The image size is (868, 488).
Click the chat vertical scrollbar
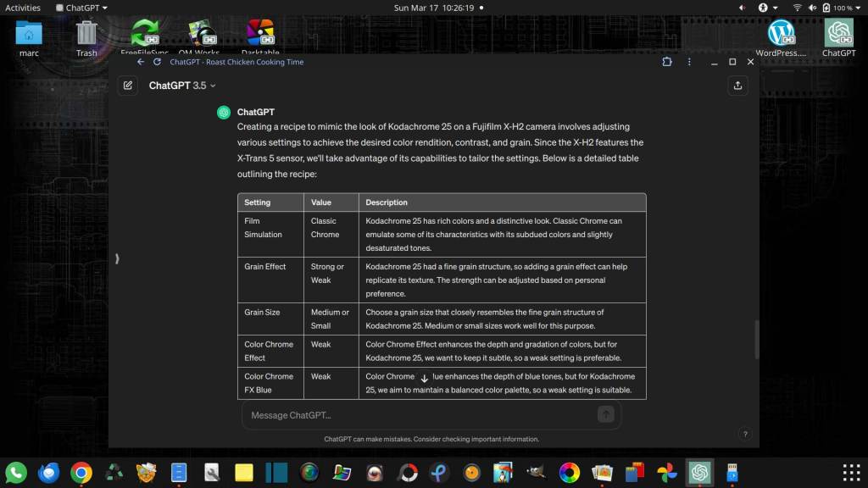(756, 339)
